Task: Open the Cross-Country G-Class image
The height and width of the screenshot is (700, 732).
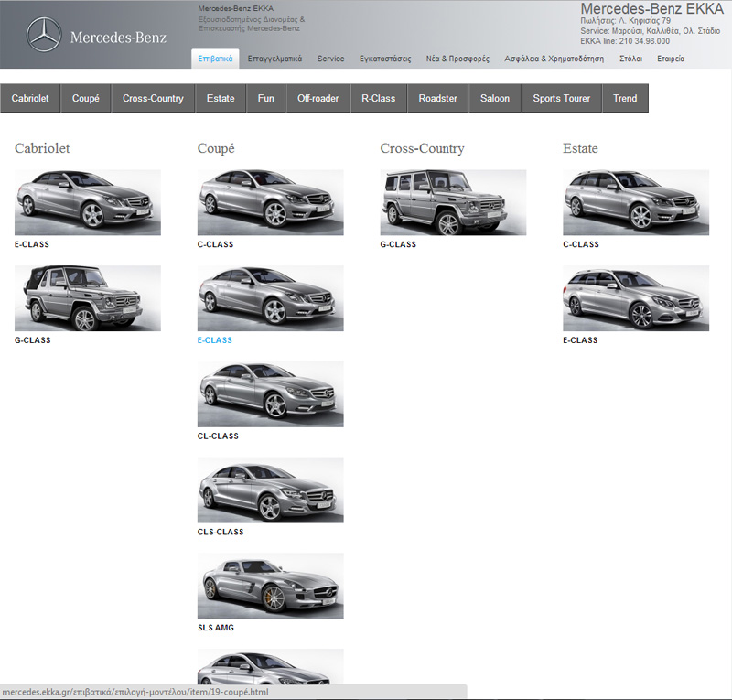Action: (x=453, y=202)
